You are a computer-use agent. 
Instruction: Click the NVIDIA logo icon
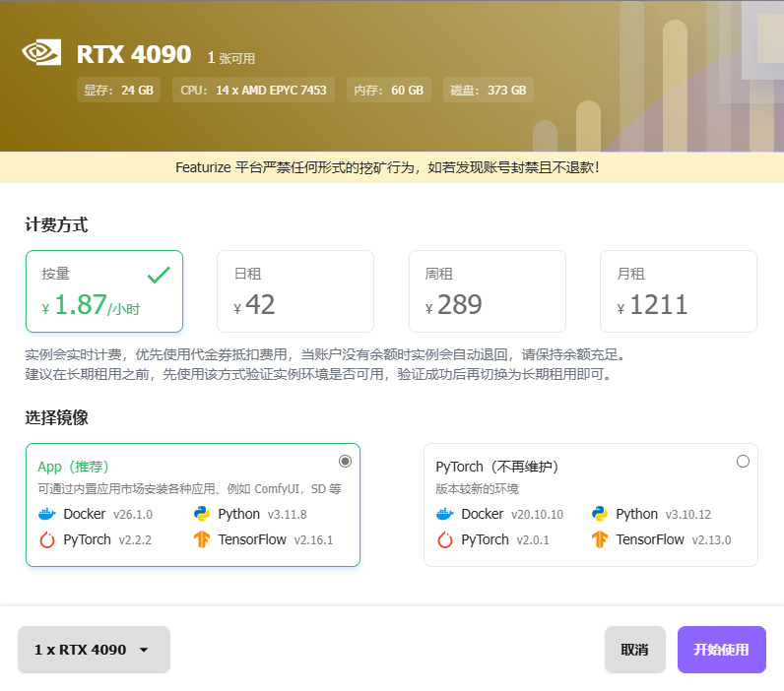click(41, 52)
